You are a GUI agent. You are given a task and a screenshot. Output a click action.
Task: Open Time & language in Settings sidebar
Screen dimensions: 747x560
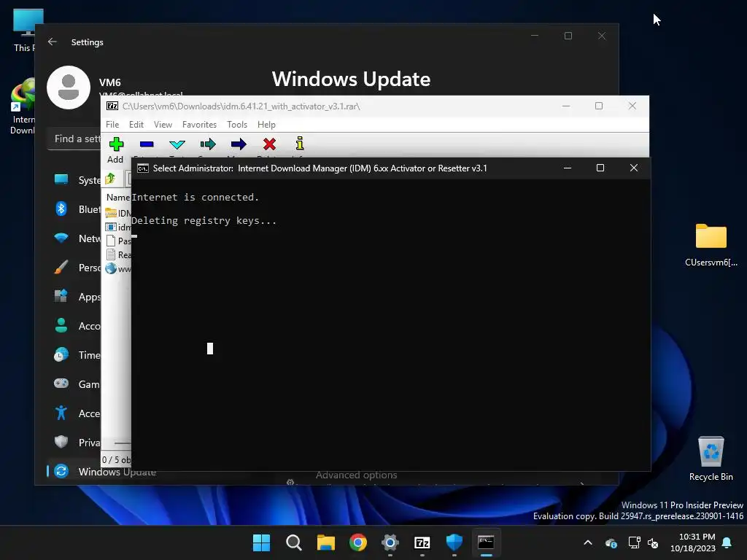point(77,355)
